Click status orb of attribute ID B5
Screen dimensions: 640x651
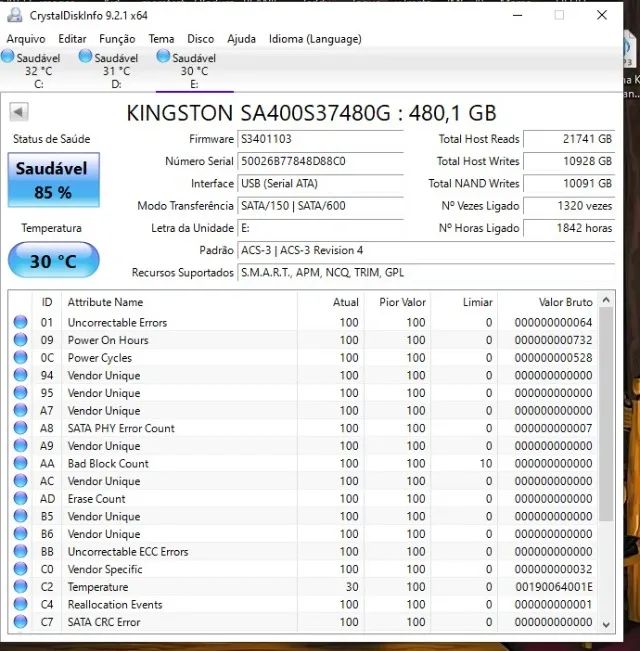(20, 516)
